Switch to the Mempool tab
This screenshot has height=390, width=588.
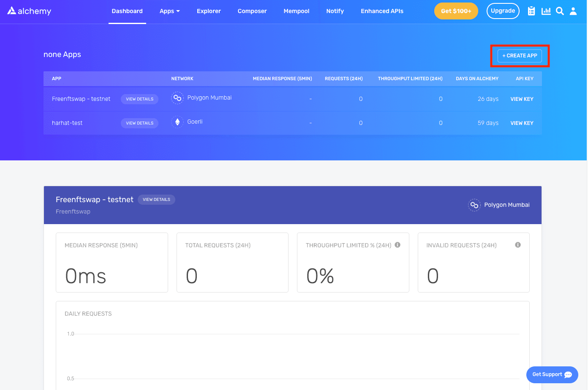click(x=297, y=11)
